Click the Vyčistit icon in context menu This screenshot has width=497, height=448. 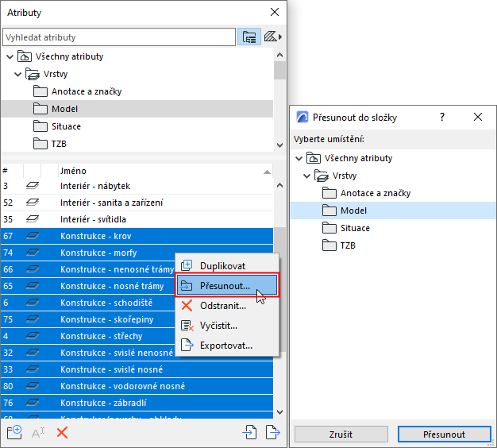[187, 326]
